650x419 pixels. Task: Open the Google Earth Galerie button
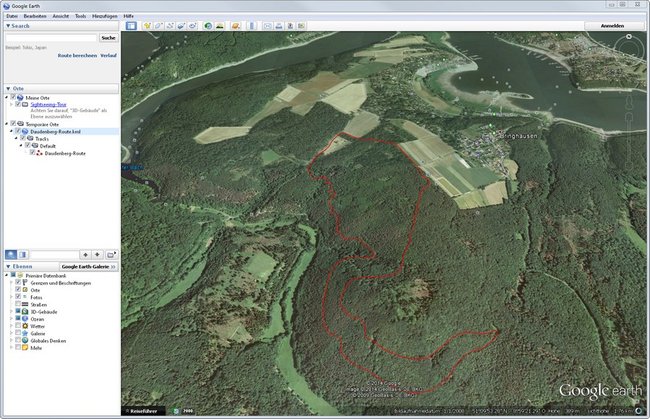[89, 266]
